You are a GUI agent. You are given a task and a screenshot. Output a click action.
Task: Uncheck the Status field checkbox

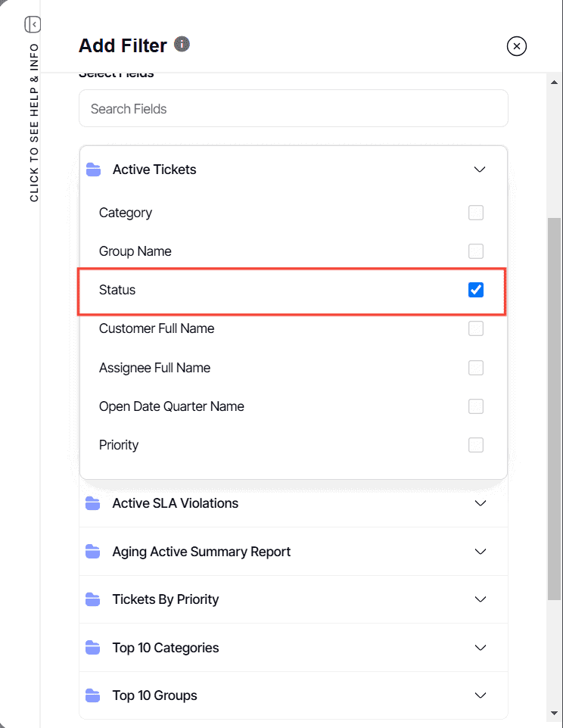tap(476, 290)
